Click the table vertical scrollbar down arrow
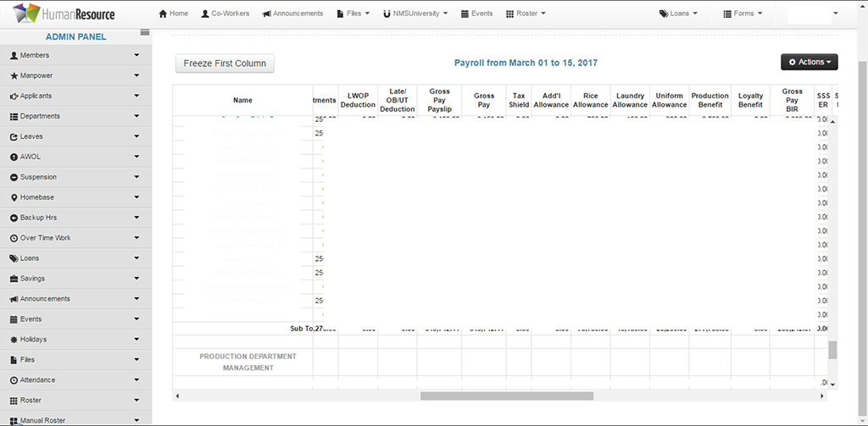Image resolution: width=868 pixels, height=426 pixels. click(x=832, y=385)
